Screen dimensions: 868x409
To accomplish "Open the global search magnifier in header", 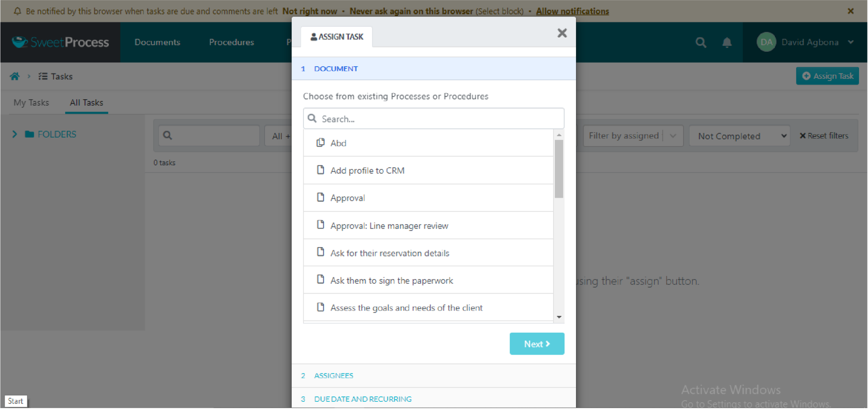I will [701, 42].
